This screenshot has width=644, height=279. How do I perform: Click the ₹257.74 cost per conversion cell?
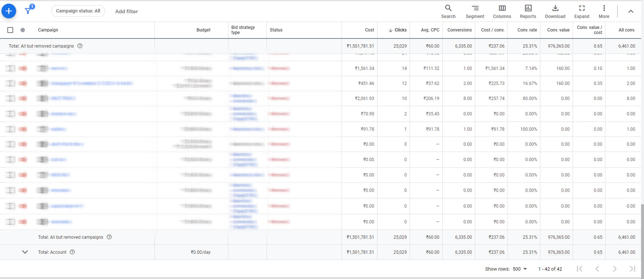pos(496,98)
